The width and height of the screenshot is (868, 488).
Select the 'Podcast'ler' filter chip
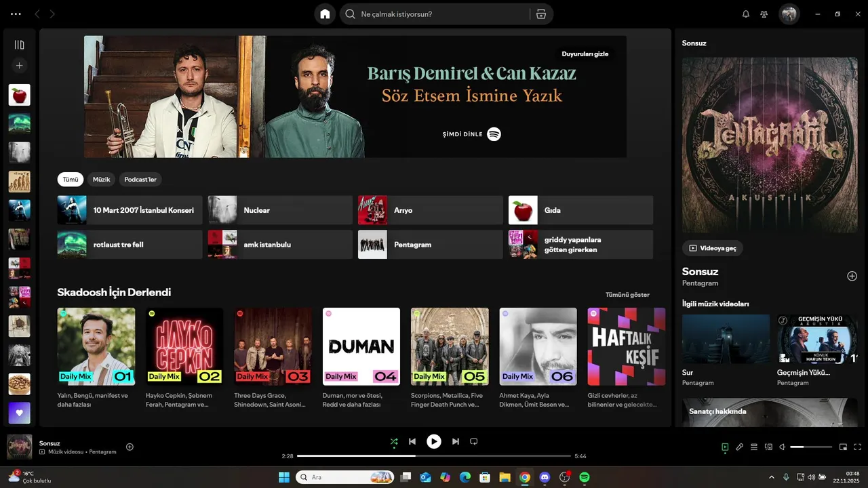(x=140, y=180)
